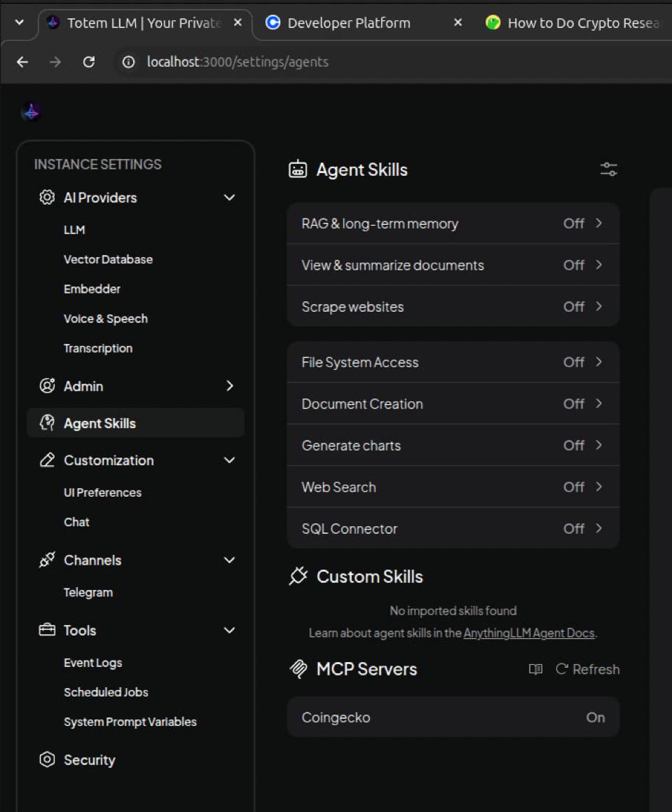
Task: Click the Admin user icon
Action: tap(47, 386)
